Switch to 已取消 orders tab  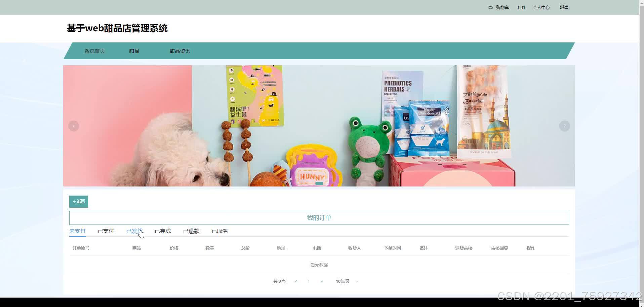(x=220, y=231)
